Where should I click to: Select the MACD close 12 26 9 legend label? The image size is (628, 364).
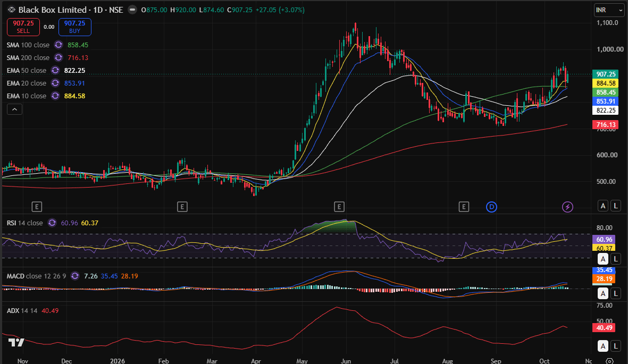coord(37,276)
